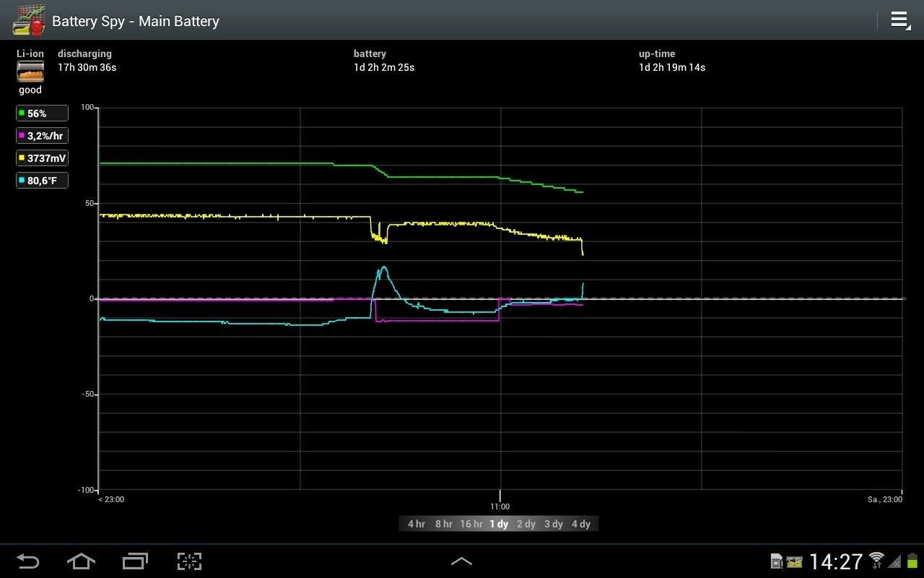Tap the Android back navigation icon

point(28,561)
